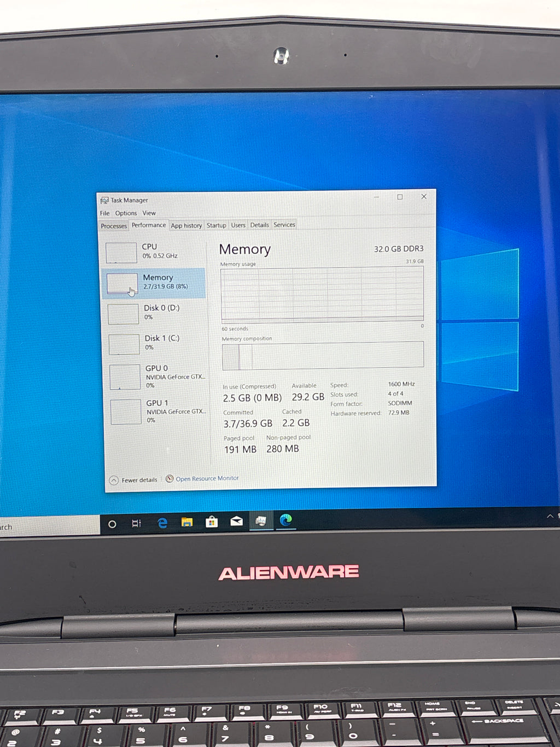Select Disk 1 (C:) entry

[x=157, y=344]
